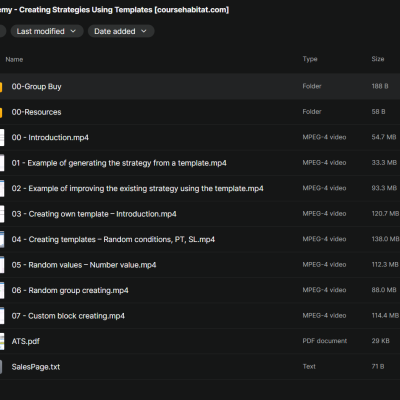Click the 88.0 MB size value
This screenshot has height=400, width=400.
pos(384,290)
